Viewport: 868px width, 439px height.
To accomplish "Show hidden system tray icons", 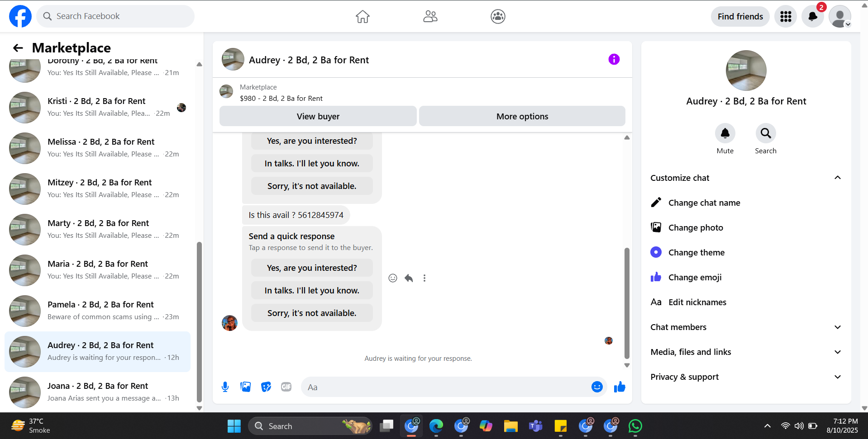I will click(768, 426).
